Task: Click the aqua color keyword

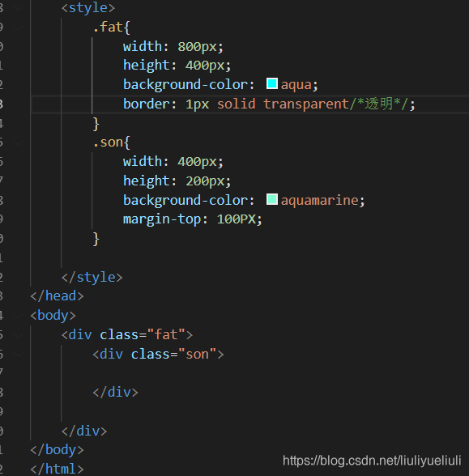Action: (x=296, y=85)
